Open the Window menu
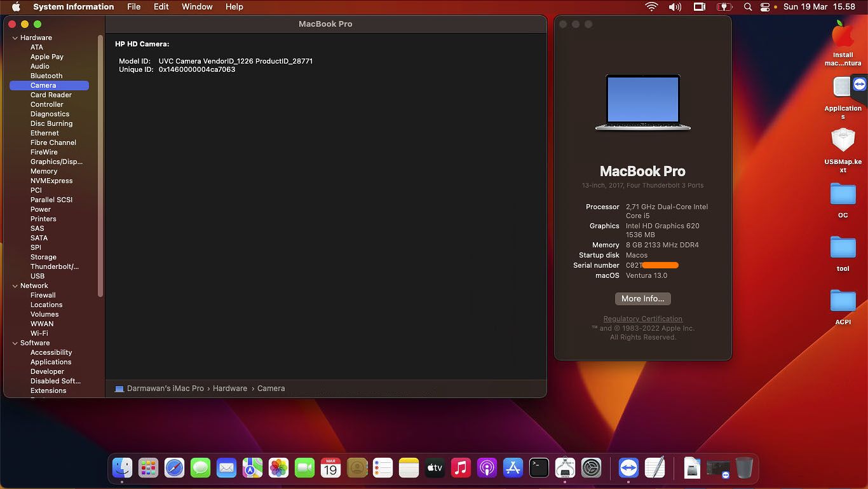This screenshot has width=868, height=489. pyautogui.click(x=197, y=7)
